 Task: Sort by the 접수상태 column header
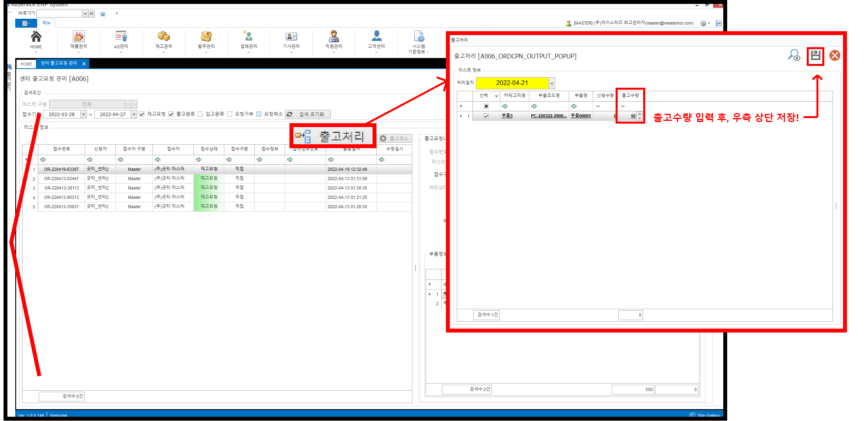pos(209,149)
